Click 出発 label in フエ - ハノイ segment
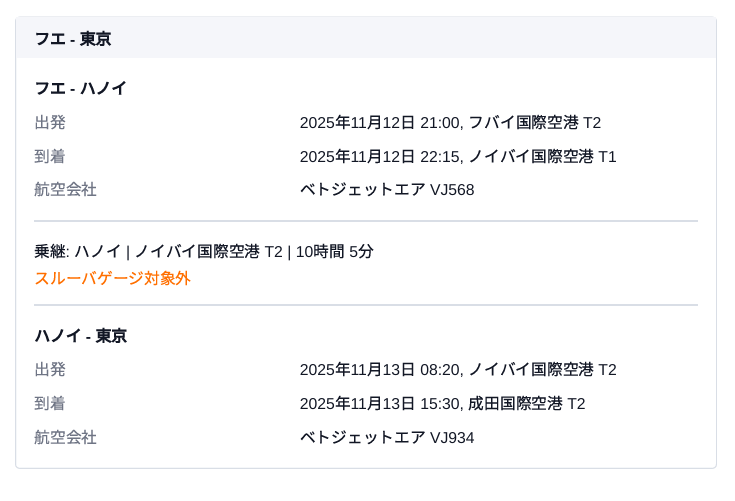 tap(50, 123)
